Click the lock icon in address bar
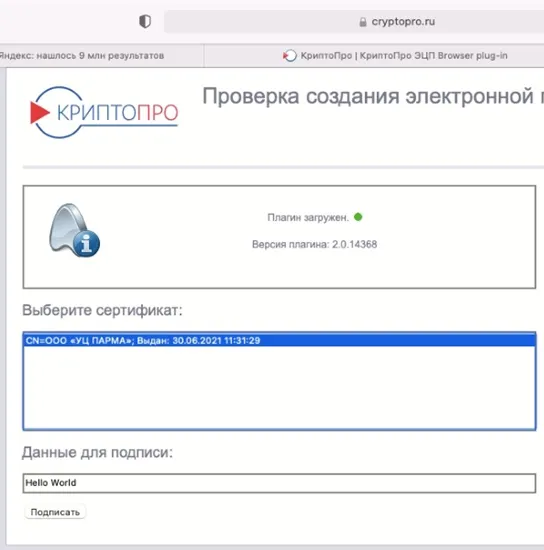The image size is (544, 550). [363, 22]
